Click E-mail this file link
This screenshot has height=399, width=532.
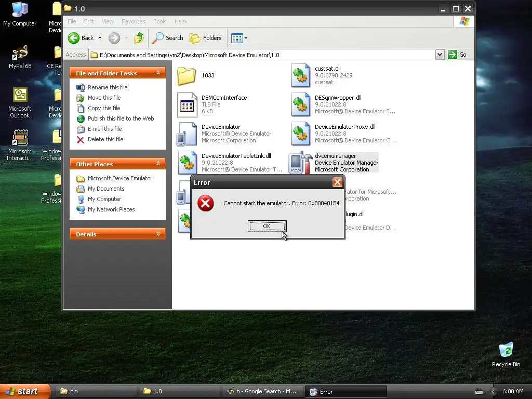[104, 129]
